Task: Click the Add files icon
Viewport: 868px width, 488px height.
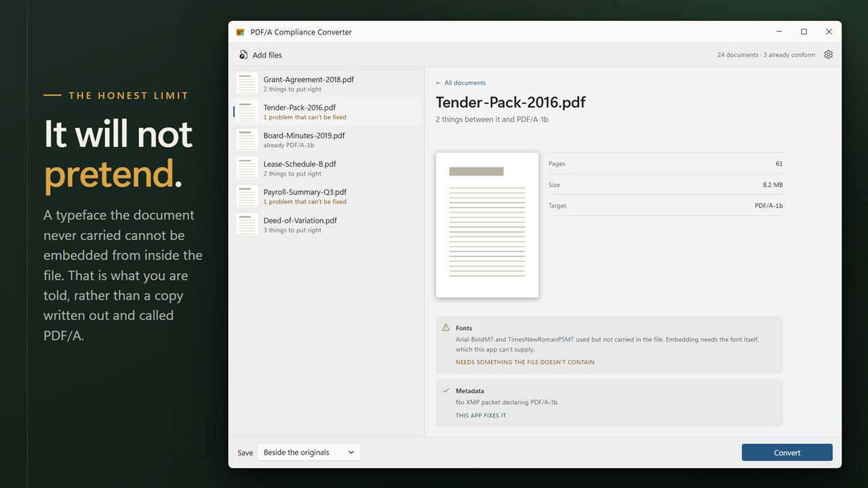Action: point(243,55)
